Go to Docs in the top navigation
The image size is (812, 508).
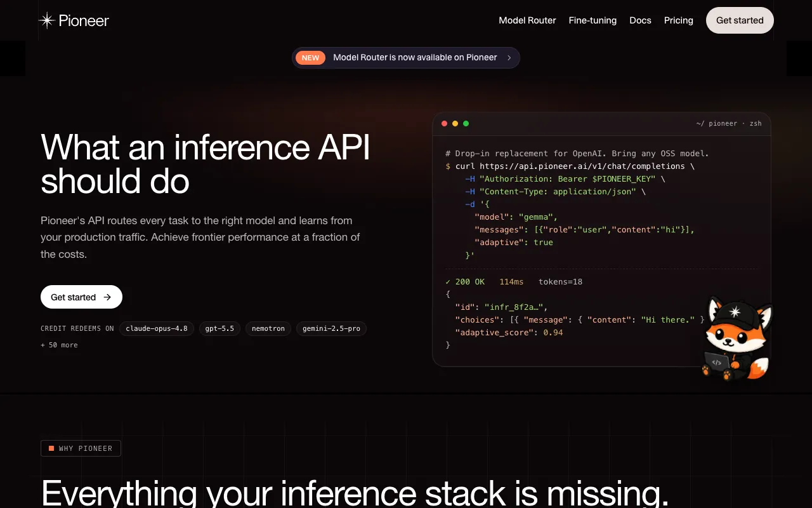click(x=640, y=20)
